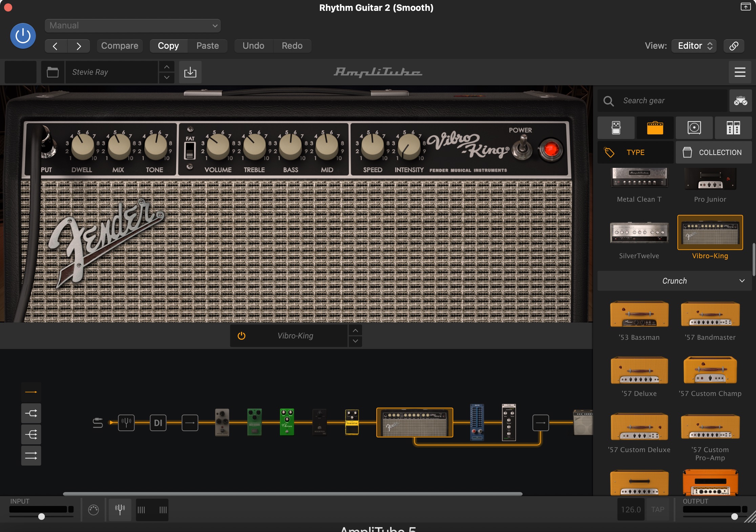Click the Redo button
756x532 pixels.
pyautogui.click(x=292, y=46)
